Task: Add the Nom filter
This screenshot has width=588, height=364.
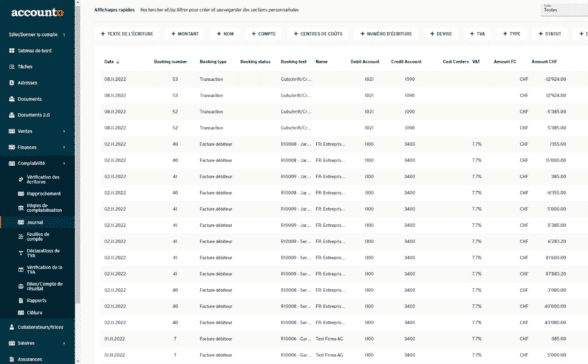Action: (x=225, y=34)
